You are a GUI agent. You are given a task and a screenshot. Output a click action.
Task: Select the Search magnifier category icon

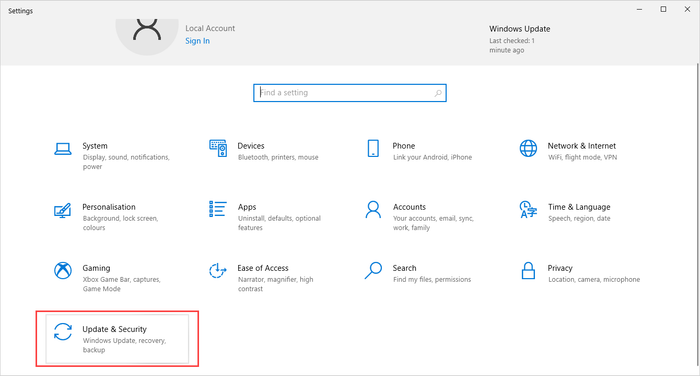click(373, 270)
